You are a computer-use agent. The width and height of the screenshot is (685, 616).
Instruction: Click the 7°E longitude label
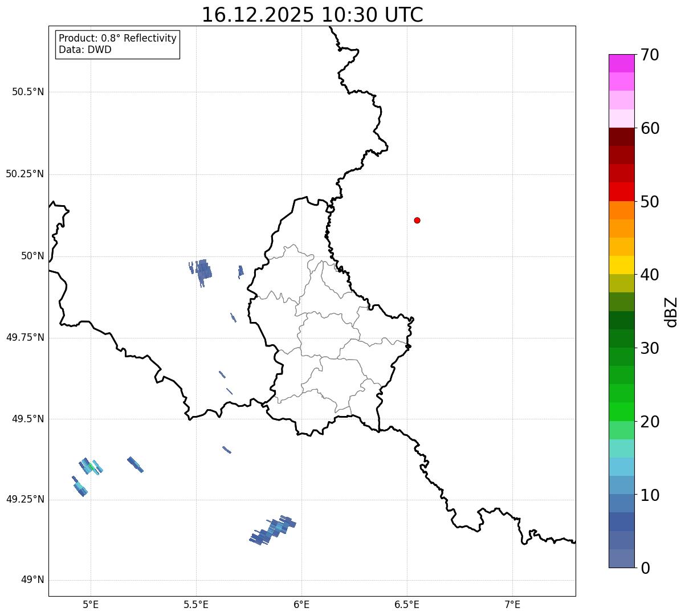512,604
